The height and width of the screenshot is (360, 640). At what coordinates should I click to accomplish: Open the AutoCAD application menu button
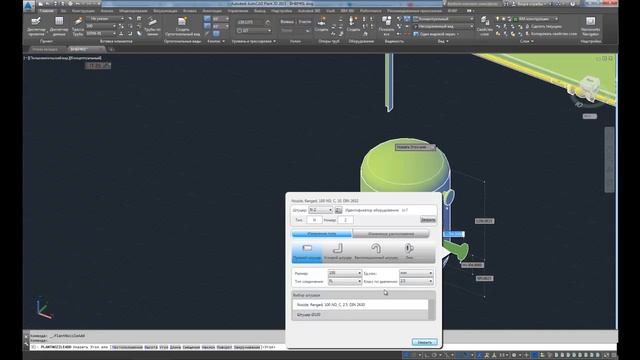coord(29,5)
